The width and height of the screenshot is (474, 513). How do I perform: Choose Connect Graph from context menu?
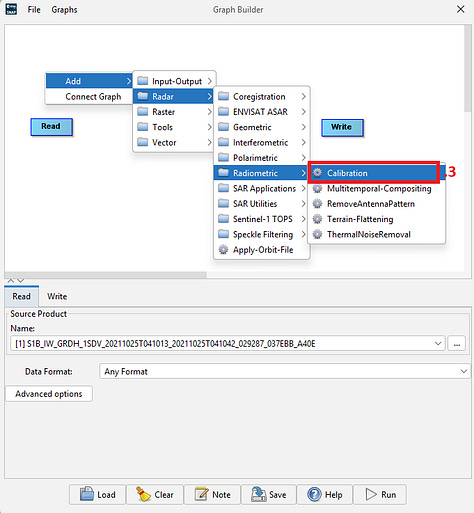pos(89,96)
